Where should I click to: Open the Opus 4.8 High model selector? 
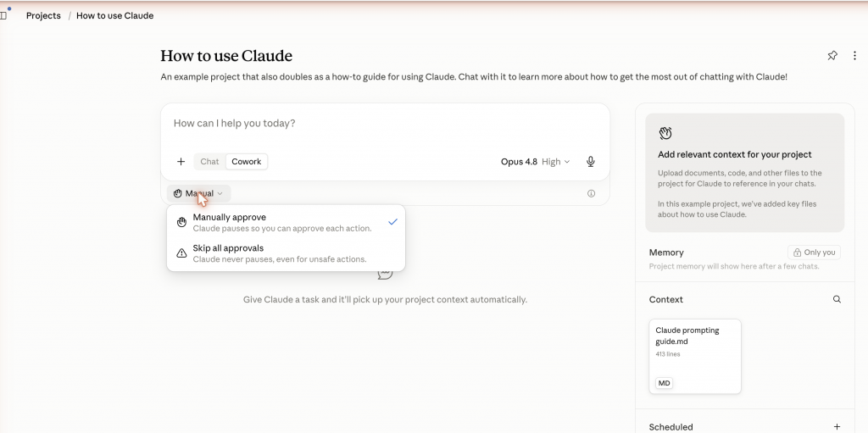[536, 162]
